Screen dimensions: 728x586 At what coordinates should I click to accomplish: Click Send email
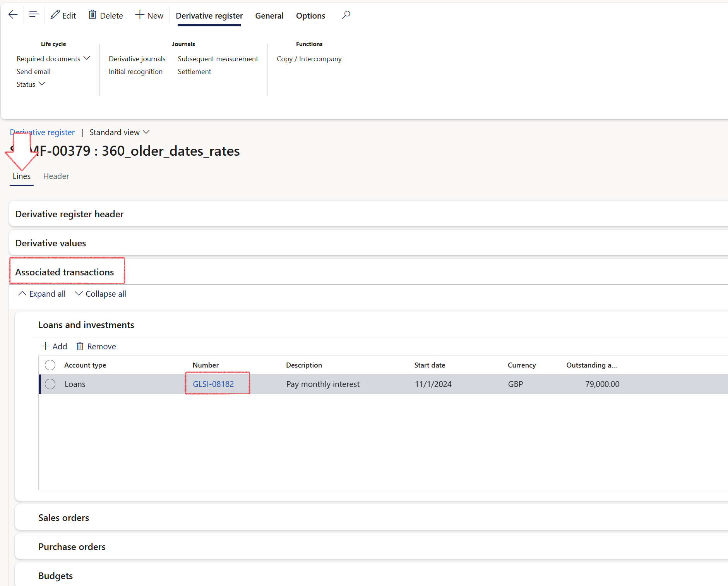(x=34, y=71)
